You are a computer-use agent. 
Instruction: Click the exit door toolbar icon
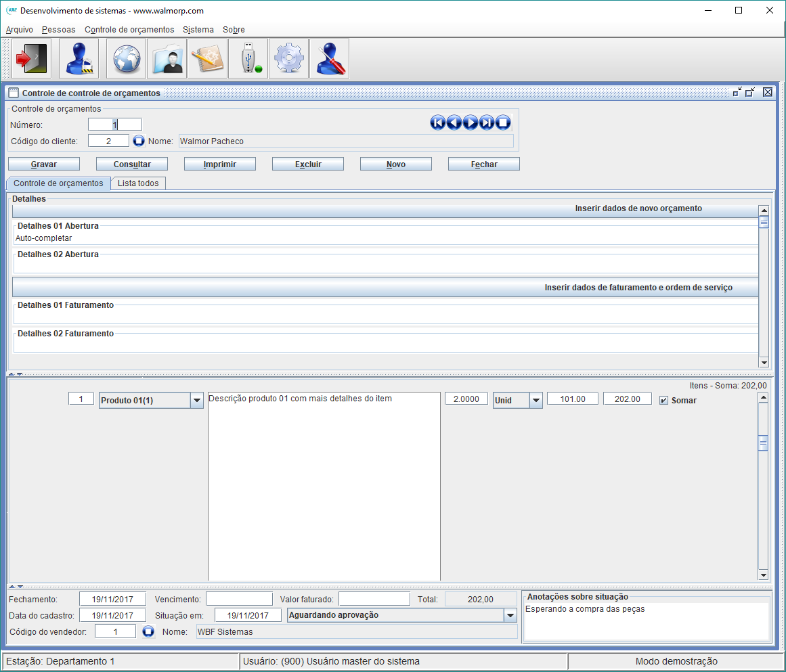(31, 59)
